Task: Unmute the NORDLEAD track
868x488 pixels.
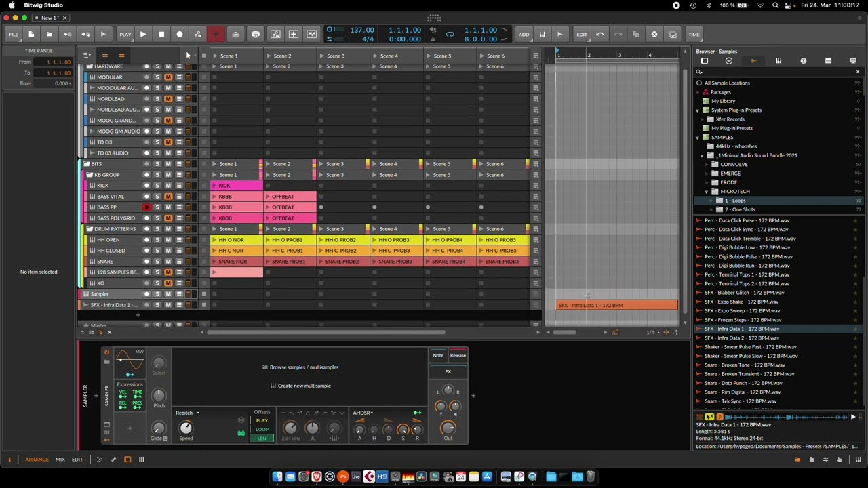Action: (168, 99)
